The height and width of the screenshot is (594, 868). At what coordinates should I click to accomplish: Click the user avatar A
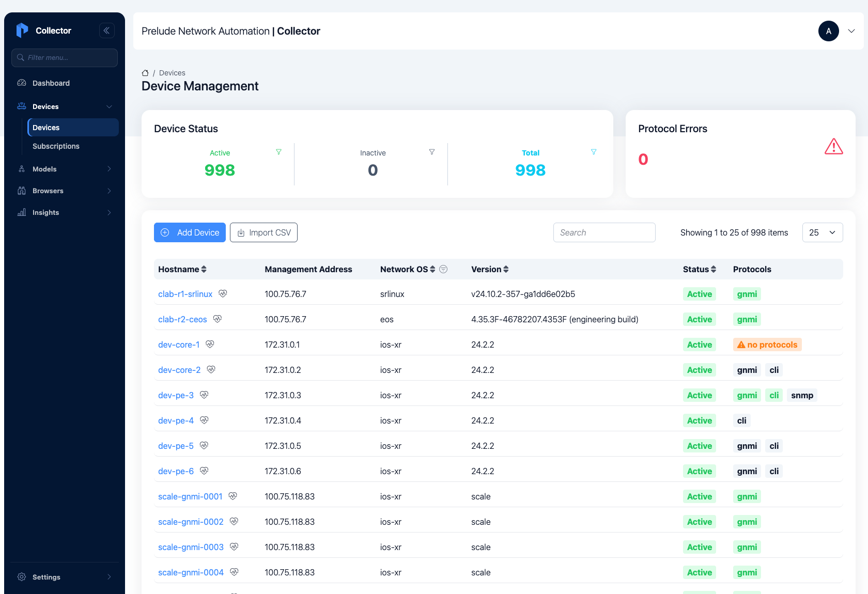pyautogui.click(x=829, y=31)
